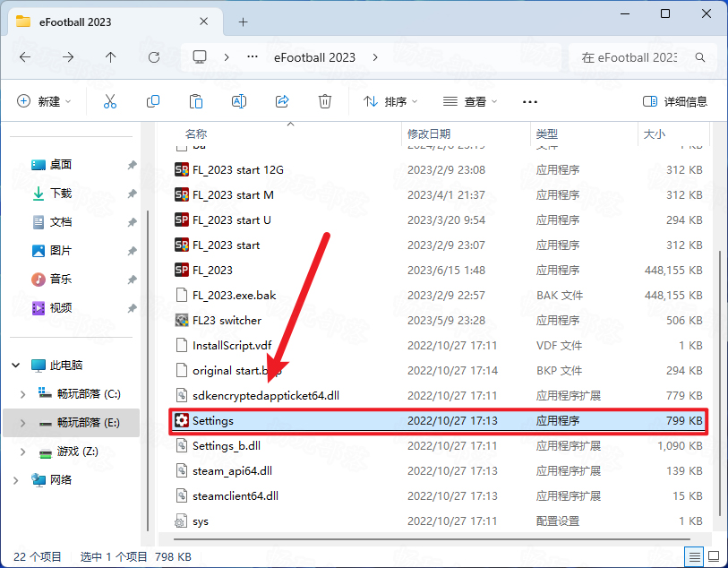728x568 pixels.
Task: Open Videos (视频) in quick access
Action: tap(60, 308)
